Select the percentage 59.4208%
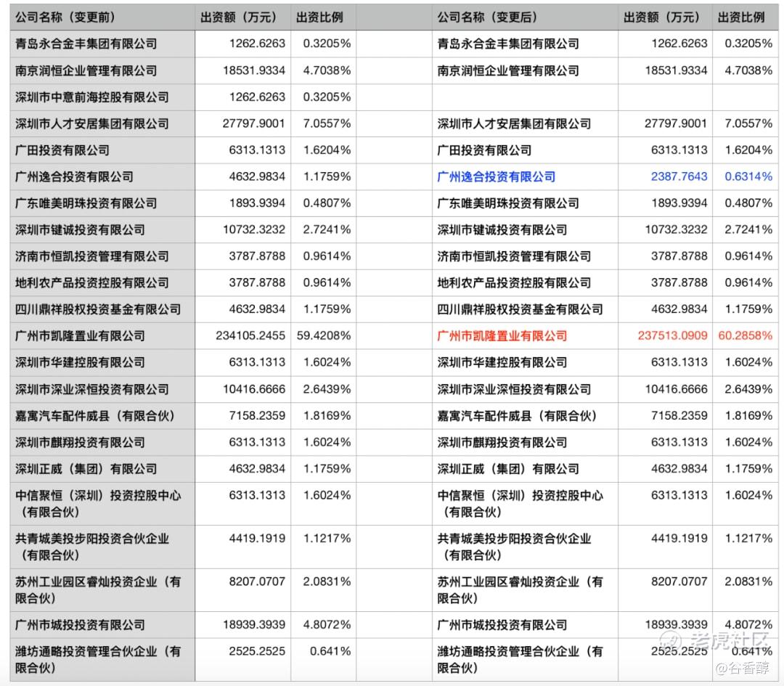This screenshot has height=686, width=784. coord(324,335)
